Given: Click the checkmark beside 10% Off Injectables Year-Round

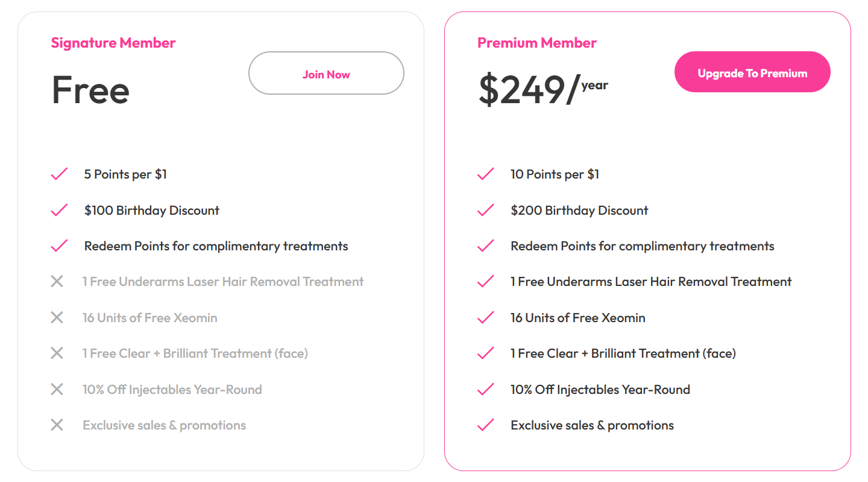Looking at the screenshot, I should (x=485, y=389).
